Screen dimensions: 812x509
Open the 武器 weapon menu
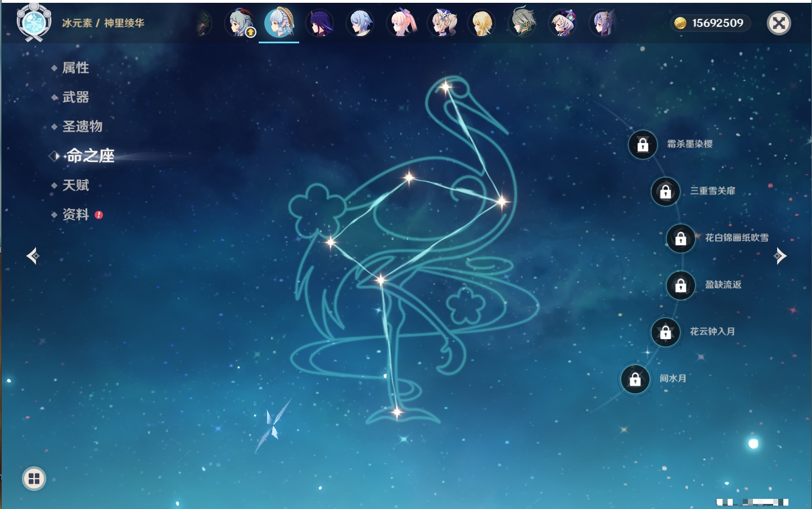[x=75, y=97]
